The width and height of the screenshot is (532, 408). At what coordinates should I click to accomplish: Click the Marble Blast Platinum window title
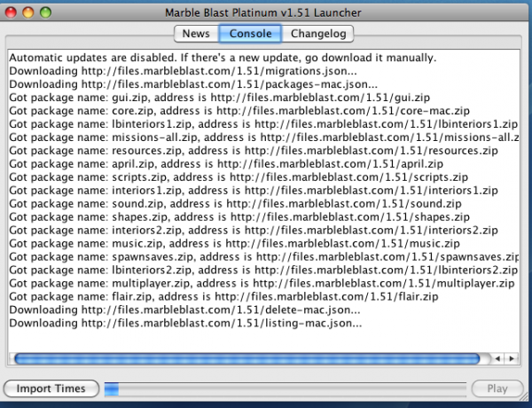click(266, 12)
